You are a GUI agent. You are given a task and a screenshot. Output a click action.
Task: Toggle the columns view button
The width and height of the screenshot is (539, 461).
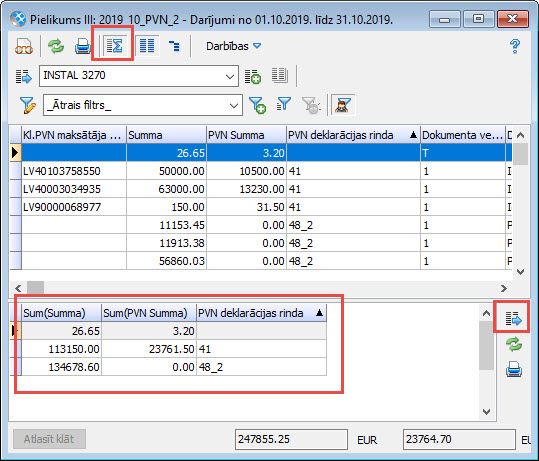(x=147, y=45)
